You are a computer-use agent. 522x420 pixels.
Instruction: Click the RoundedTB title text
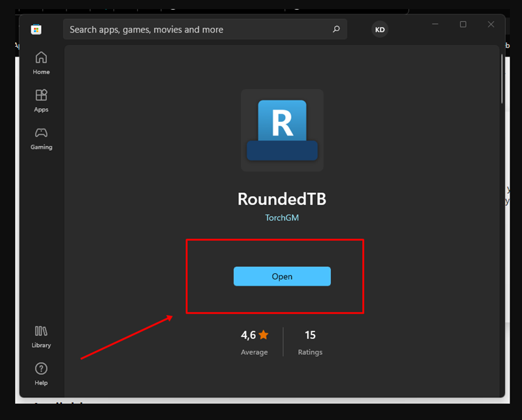click(x=282, y=199)
